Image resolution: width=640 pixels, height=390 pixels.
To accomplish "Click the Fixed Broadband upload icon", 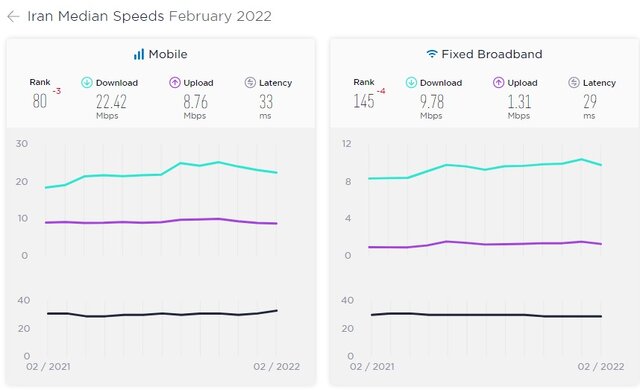I will pyautogui.click(x=498, y=82).
